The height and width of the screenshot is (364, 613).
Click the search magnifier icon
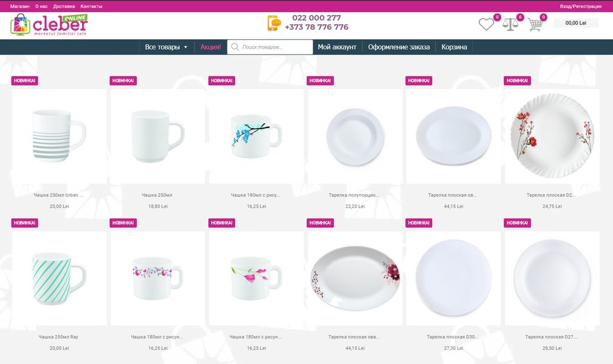coord(234,47)
